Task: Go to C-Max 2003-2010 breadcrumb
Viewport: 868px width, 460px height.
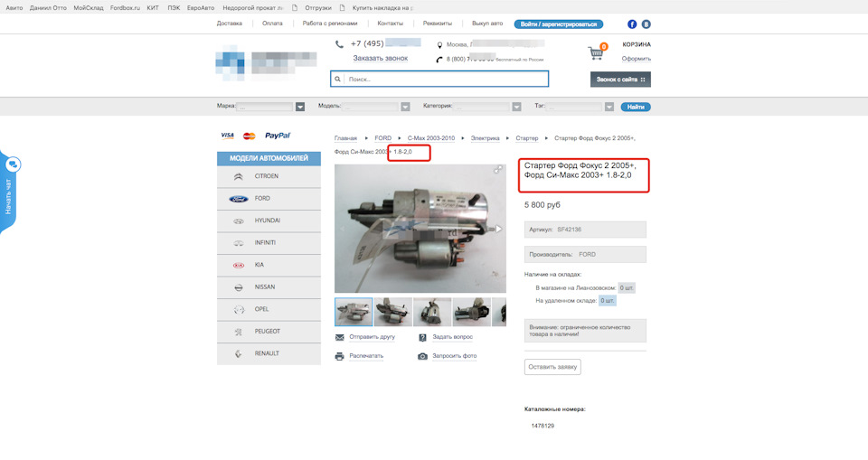Action: tap(431, 138)
